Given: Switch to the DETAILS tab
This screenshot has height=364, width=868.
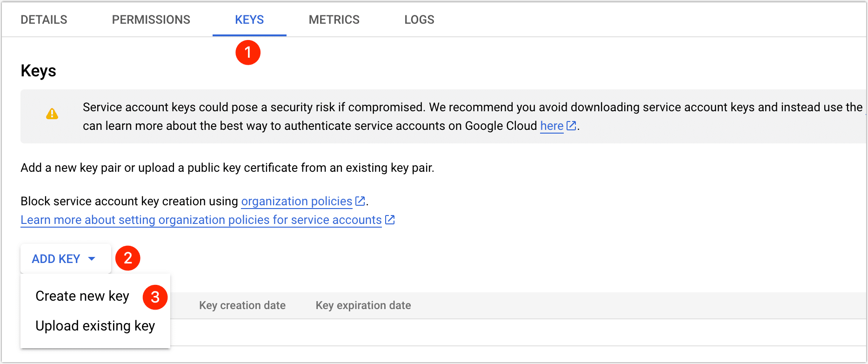Looking at the screenshot, I should click(44, 20).
